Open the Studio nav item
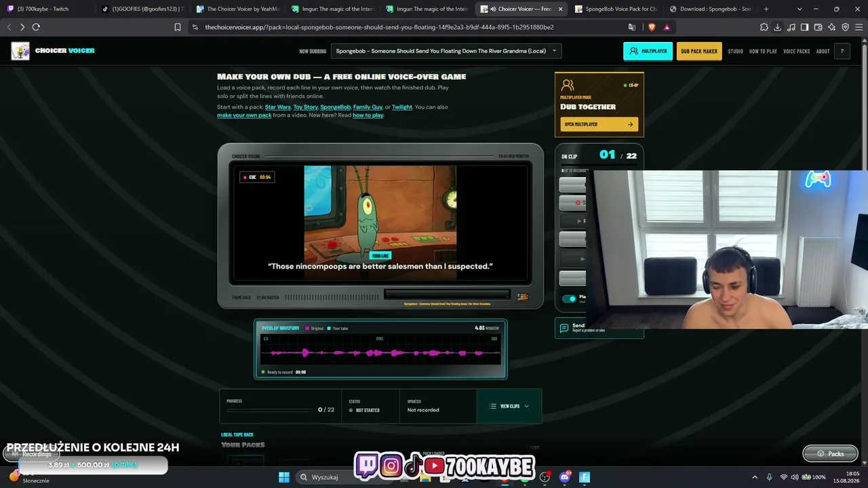The image size is (868, 488). pyautogui.click(x=735, y=52)
